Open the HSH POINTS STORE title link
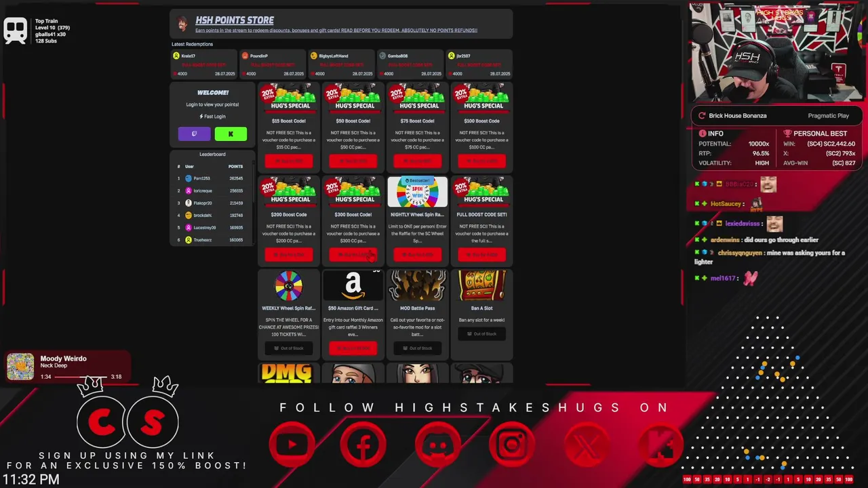 (x=235, y=20)
